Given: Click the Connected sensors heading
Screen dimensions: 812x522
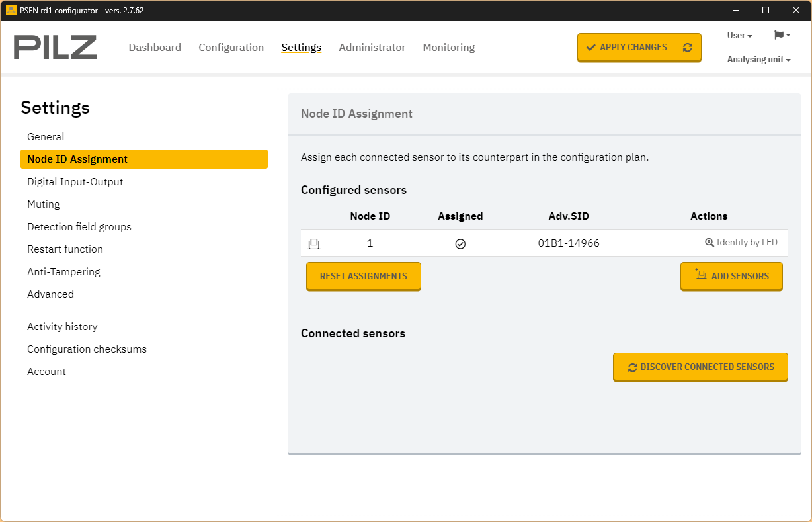Looking at the screenshot, I should coord(353,333).
